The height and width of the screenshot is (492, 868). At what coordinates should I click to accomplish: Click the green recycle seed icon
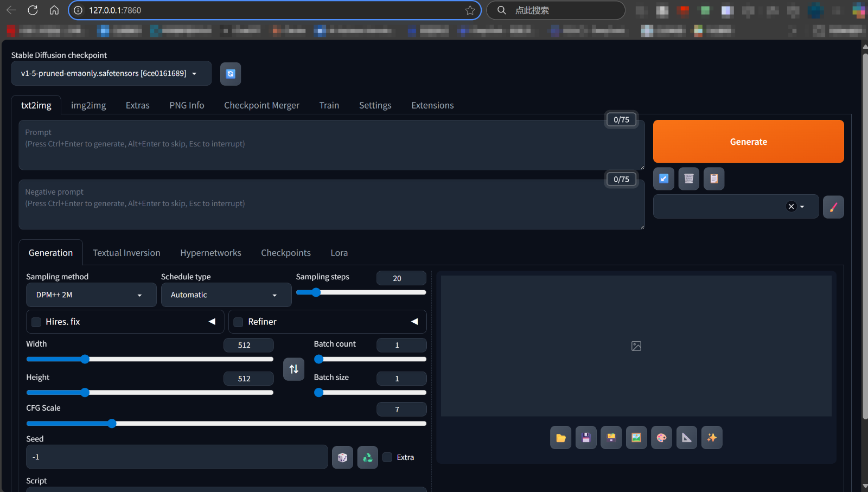[x=367, y=457]
